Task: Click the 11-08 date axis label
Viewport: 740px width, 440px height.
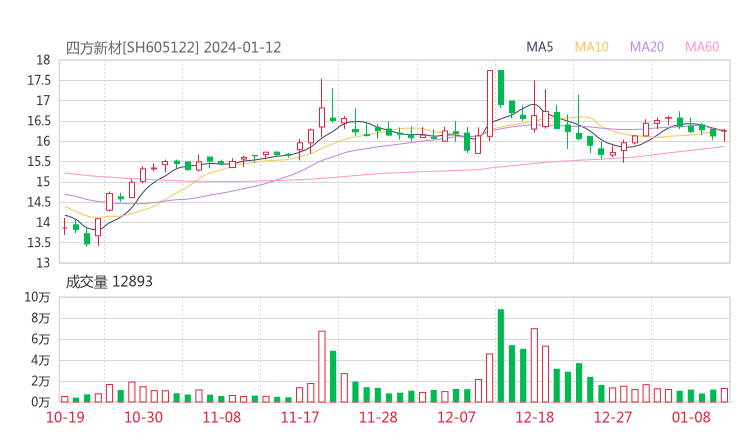Action: pyautogui.click(x=221, y=417)
